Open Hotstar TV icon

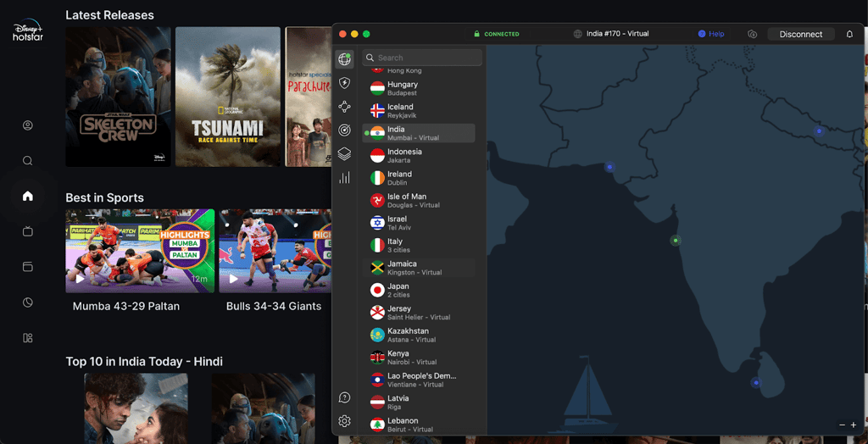pos(28,231)
